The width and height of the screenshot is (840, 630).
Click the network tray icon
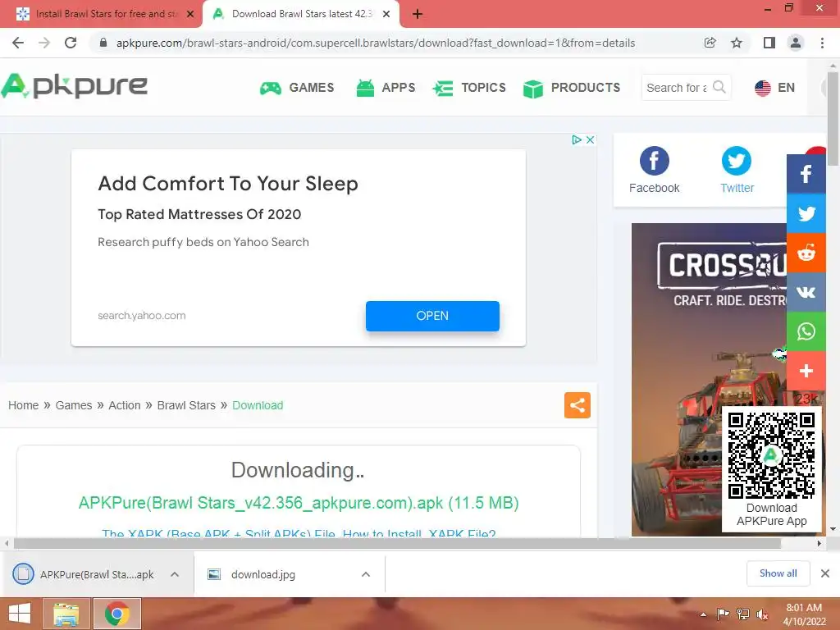742,614
